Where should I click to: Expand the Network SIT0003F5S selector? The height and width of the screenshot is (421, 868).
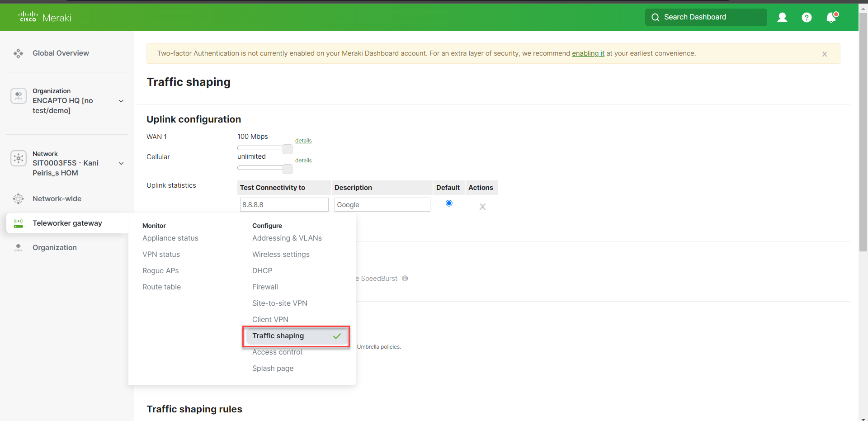pos(121,163)
